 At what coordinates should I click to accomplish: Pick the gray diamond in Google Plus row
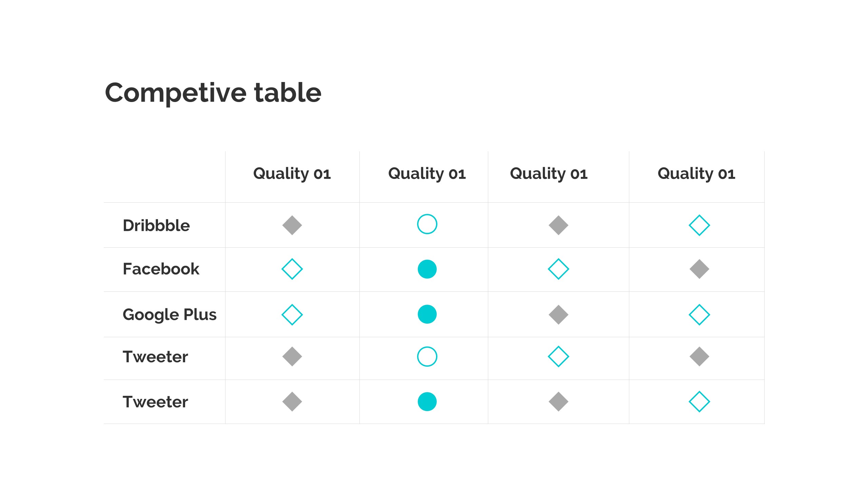(558, 314)
